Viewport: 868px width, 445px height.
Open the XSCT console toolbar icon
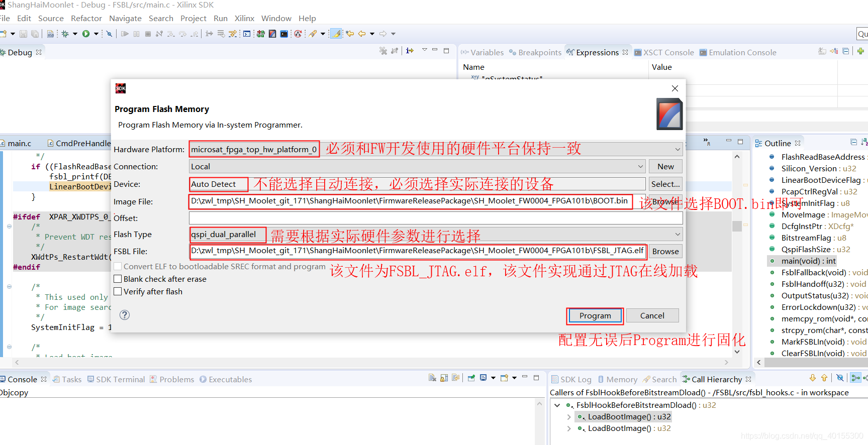tap(284, 34)
